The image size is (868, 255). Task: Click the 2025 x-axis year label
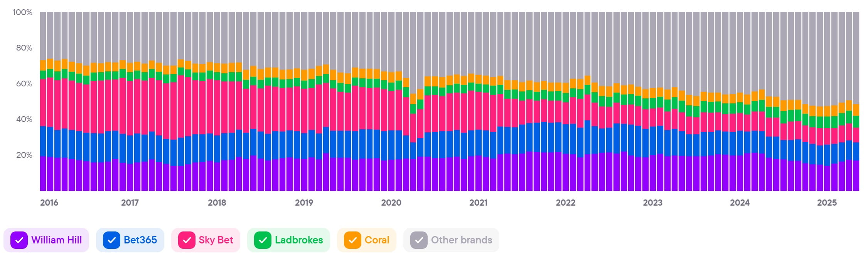coord(827,203)
